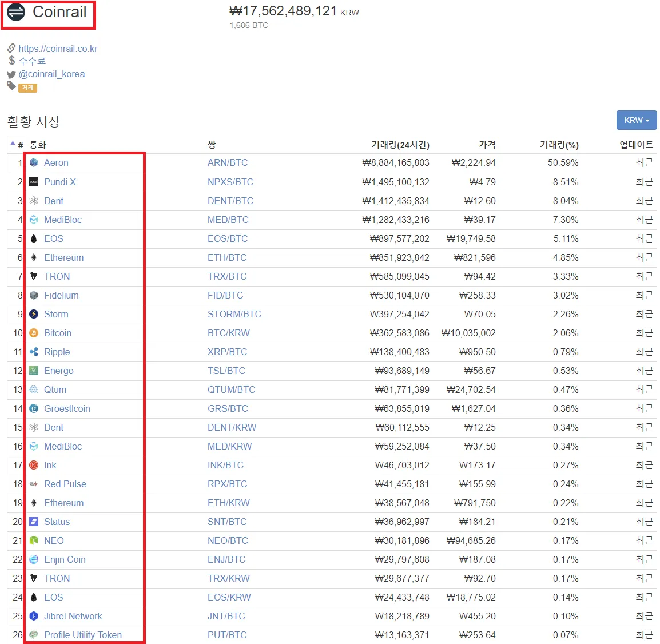This screenshot has width=660, height=644.
Task: Click the Coinrail title text
Action: (x=60, y=12)
